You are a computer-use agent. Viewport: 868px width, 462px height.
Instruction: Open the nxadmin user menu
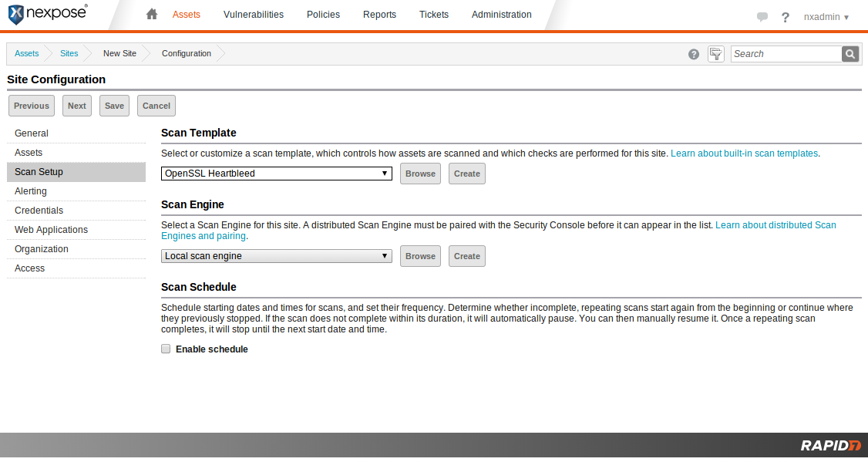826,17
